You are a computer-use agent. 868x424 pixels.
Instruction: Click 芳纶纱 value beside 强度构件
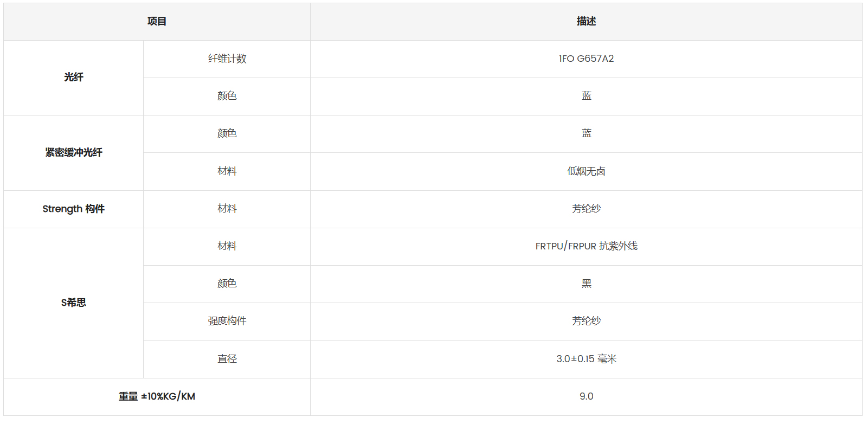pyautogui.click(x=586, y=322)
